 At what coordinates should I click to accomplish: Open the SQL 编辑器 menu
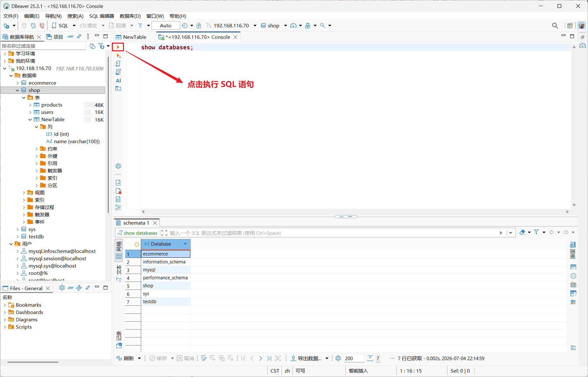pos(101,16)
